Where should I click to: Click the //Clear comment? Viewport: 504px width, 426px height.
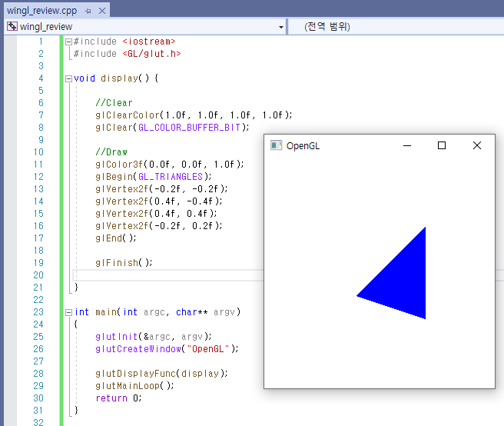point(114,103)
